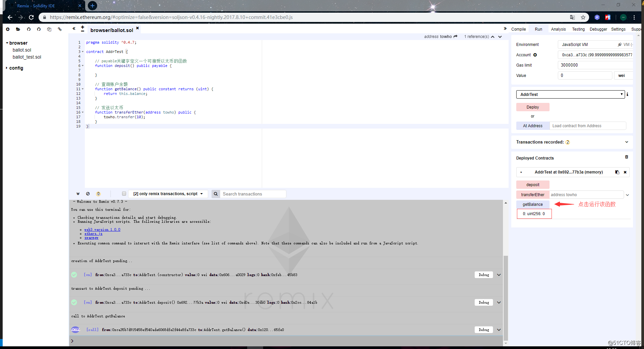Go to next reference down chevron

point(500,37)
